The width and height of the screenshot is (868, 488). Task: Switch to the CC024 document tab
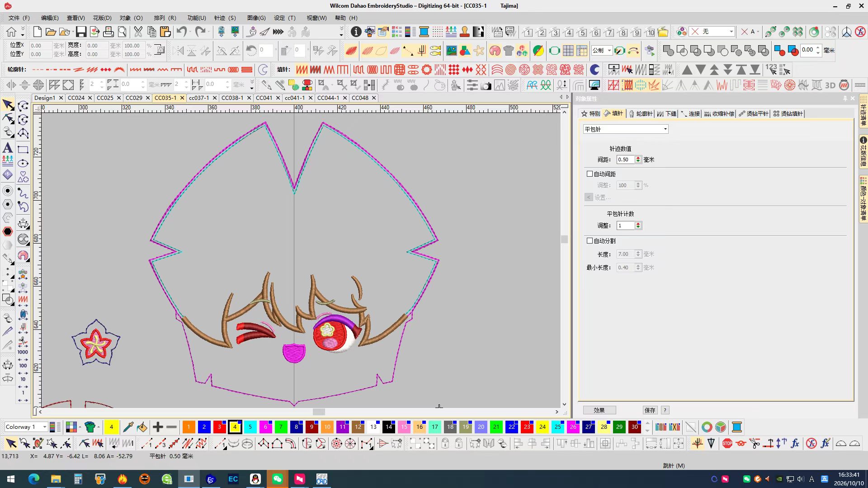click(x=76, y=98)
